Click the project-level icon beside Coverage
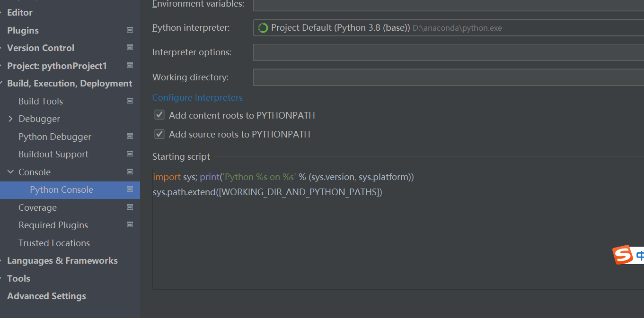Image resolution: width=644 pixels, height=318 pixels. point(130,207)
